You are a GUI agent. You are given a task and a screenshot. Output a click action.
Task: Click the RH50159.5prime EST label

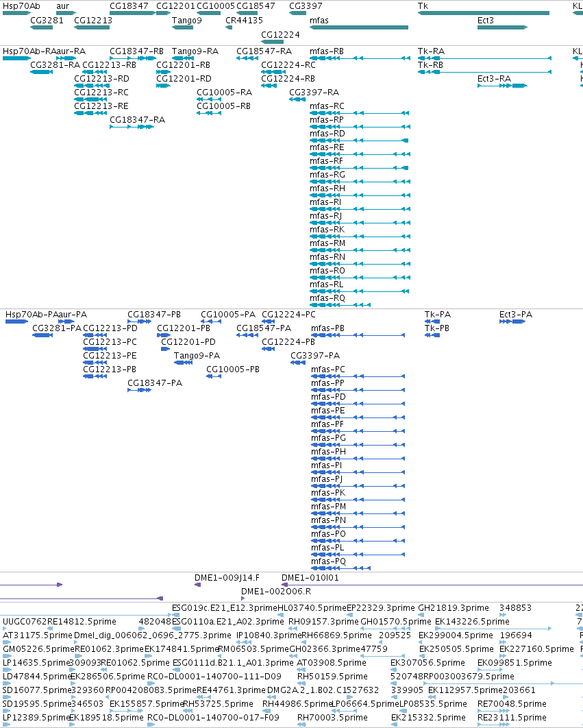coord(332,677)
